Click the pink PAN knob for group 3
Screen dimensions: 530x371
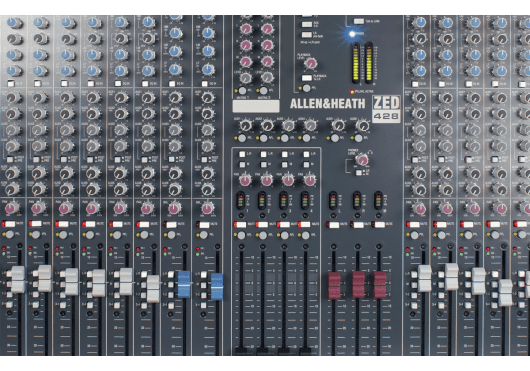pyautogui.click(x=288, y=180)
